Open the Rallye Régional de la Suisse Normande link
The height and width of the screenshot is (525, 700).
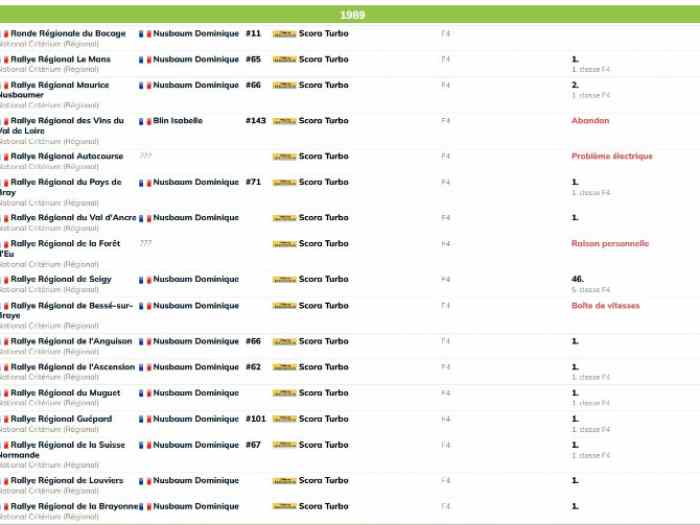(62, 450)
